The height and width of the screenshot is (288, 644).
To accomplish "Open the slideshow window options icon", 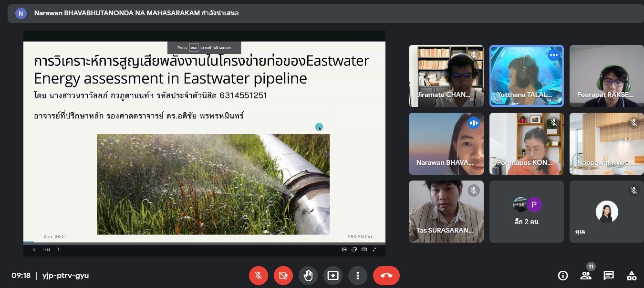I will (x=354, y=249).
